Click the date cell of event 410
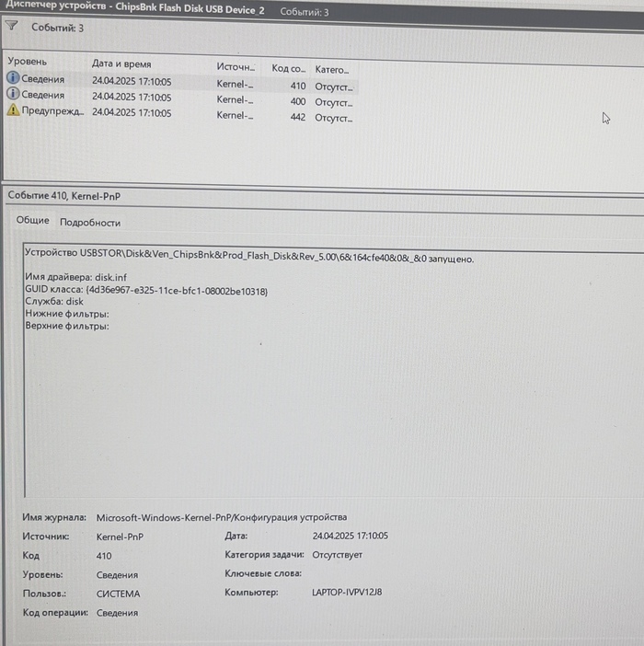644x646 pixels. 132,81
